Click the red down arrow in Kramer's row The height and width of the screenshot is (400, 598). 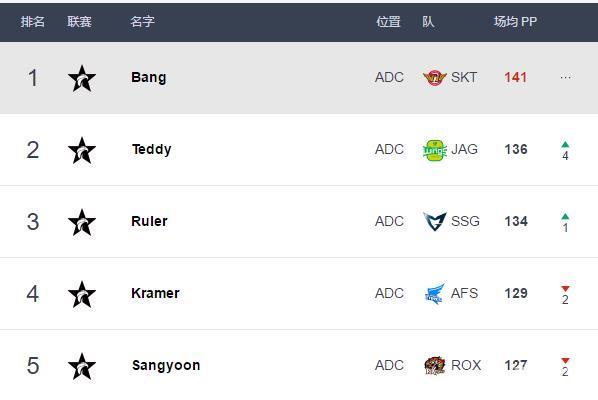pyautogui.click(x=565, y=289)
